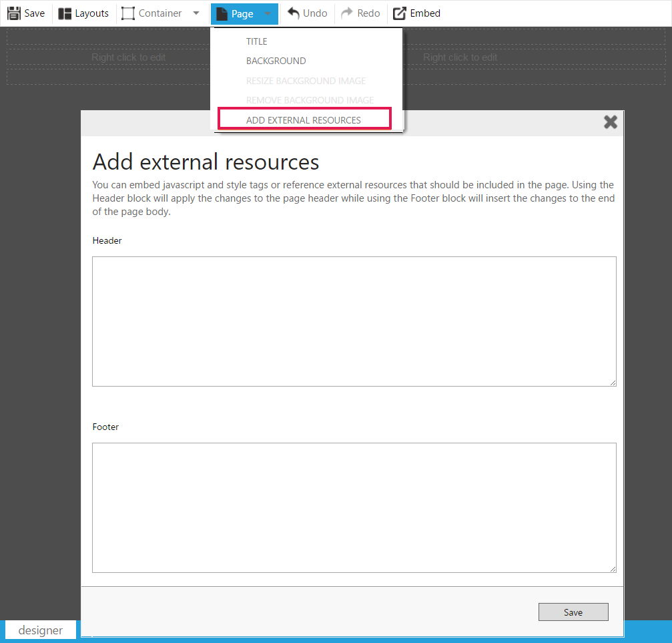This screenshot has height=643, width=672.
Task: Click the left 'Right click to edit' placeholder
Action: click(x=129, y=57)
